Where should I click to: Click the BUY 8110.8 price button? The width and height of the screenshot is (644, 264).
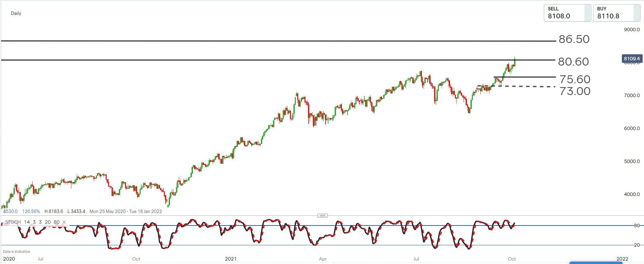[x=617, y=13]
